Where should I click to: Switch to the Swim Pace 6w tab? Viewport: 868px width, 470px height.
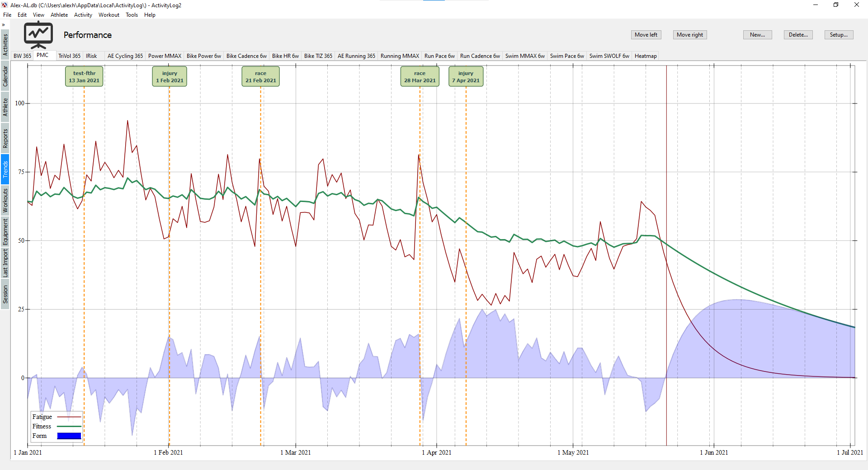click(567, 56)
